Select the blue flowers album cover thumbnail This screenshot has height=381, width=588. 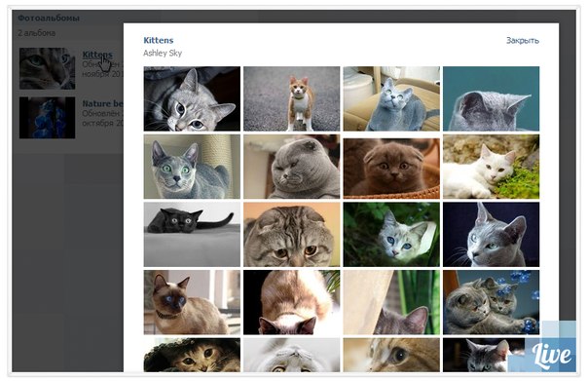coord(48,118)
